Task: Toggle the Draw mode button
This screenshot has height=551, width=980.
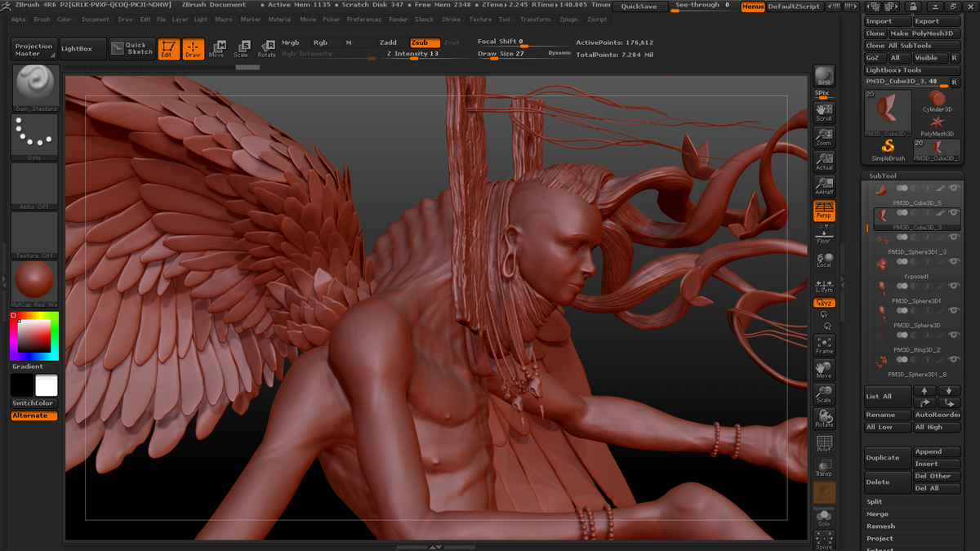Action: tap(194, 49)
